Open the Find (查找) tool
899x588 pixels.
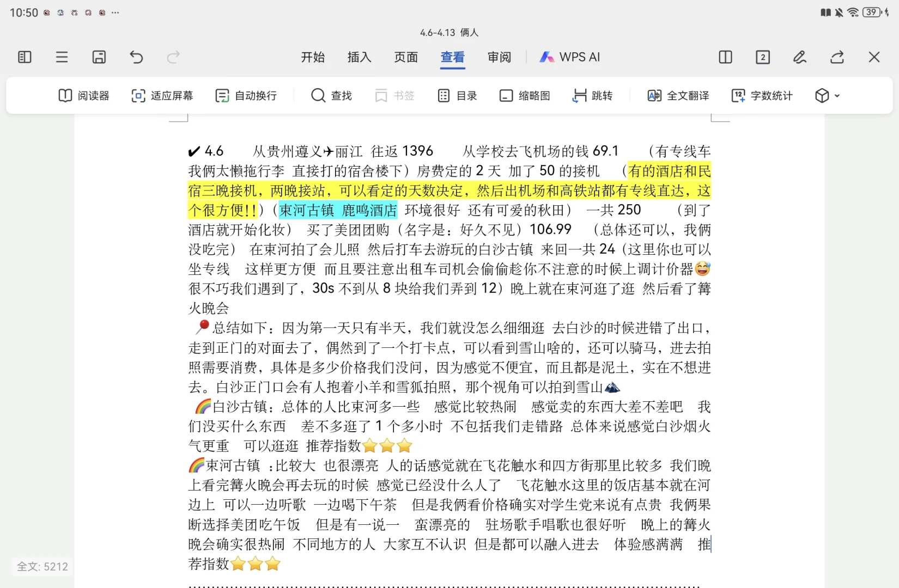[x=331, y=95]
